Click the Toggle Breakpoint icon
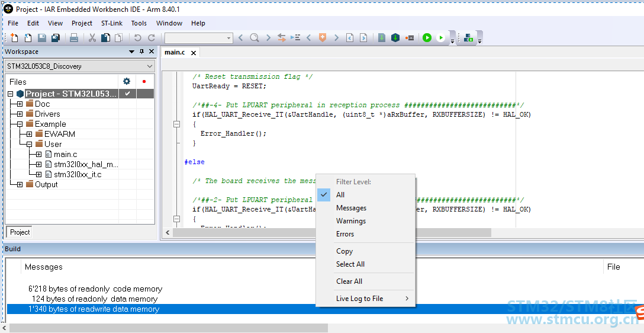Image resolution: width=644 pixels, height=333 pixels. tap(409, 38)
